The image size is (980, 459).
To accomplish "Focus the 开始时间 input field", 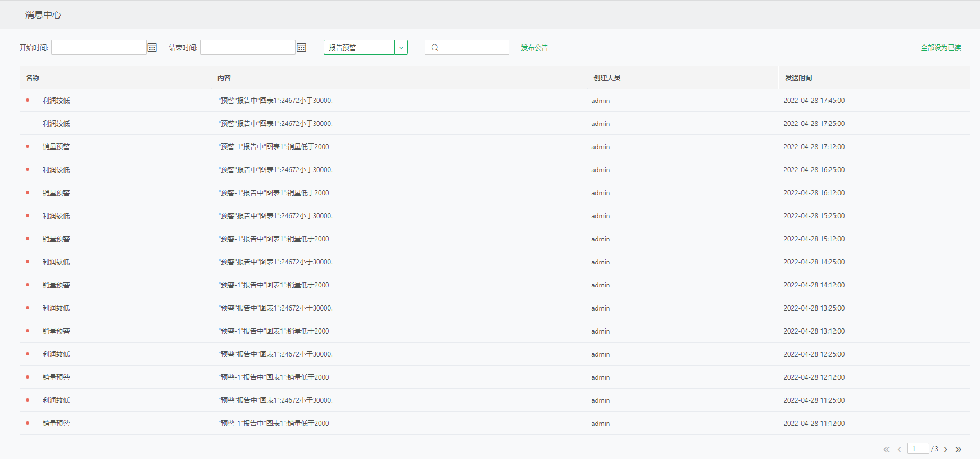I will 99,47.
